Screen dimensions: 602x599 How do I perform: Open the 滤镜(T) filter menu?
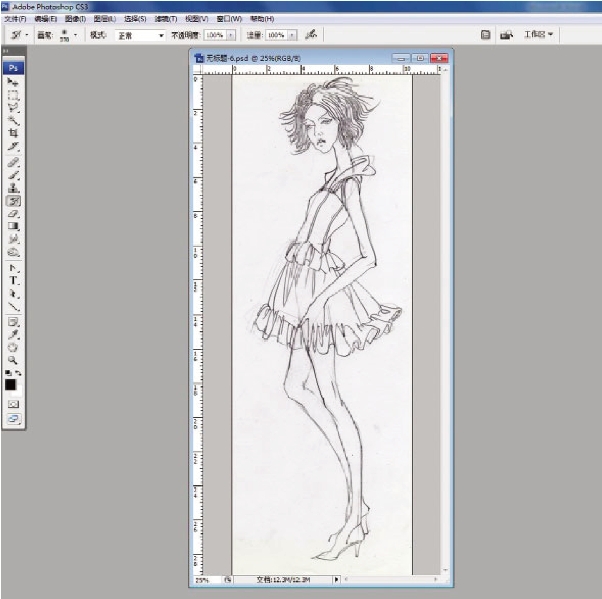pyautogui.click(x=166, y=19)
